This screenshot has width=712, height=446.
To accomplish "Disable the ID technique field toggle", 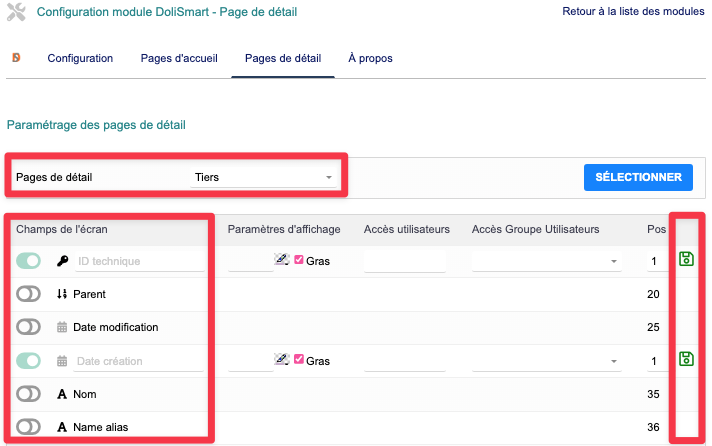I will point(29,261).
